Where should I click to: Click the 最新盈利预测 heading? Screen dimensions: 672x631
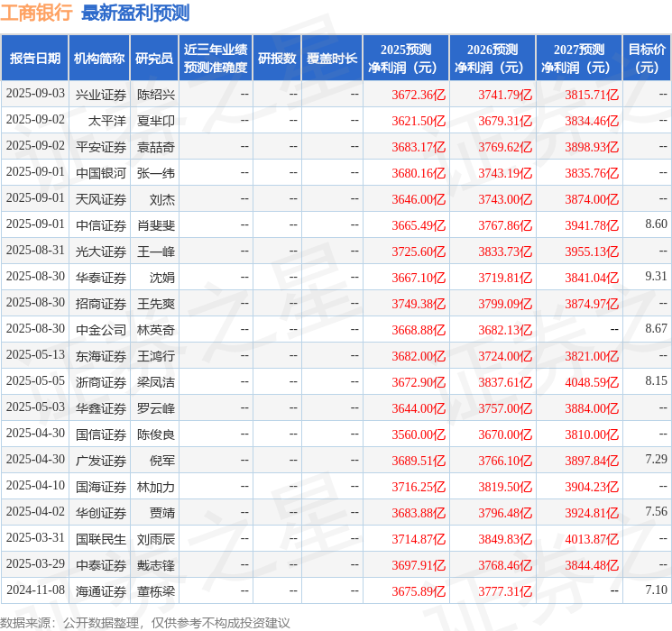click(x=135, y=13)
